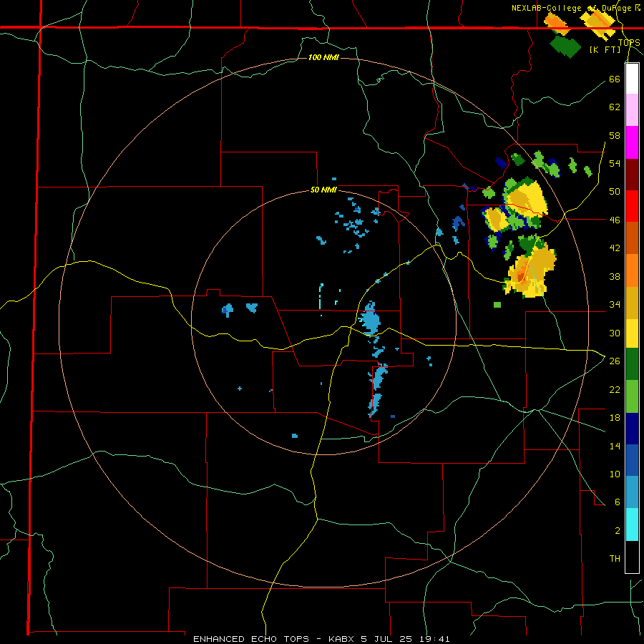Screen dimensions: 644x644
Task: Click the "54" value on the scale
Action: pyautogui.click(x=615, y=163)
